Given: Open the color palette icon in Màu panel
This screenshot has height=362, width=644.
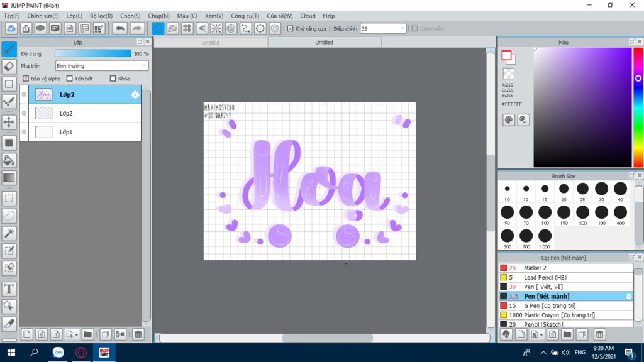Looking at the screenshot, I should [508, 120].
